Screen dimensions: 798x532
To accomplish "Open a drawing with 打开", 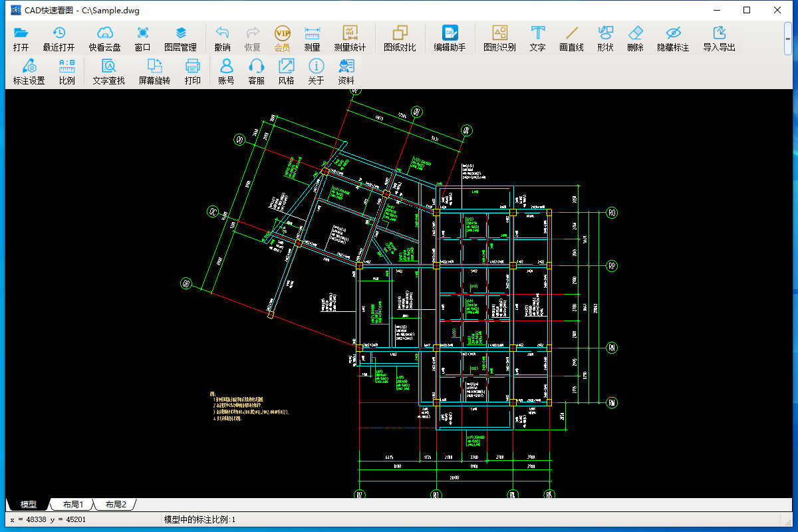I will pyautogui.click(x=21, y=39).
